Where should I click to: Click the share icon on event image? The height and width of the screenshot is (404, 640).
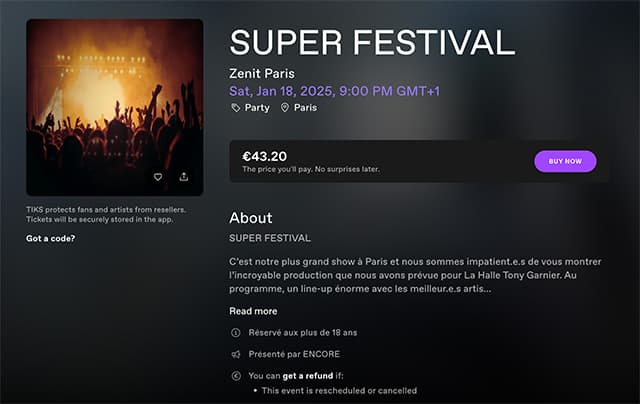(184, 177)
